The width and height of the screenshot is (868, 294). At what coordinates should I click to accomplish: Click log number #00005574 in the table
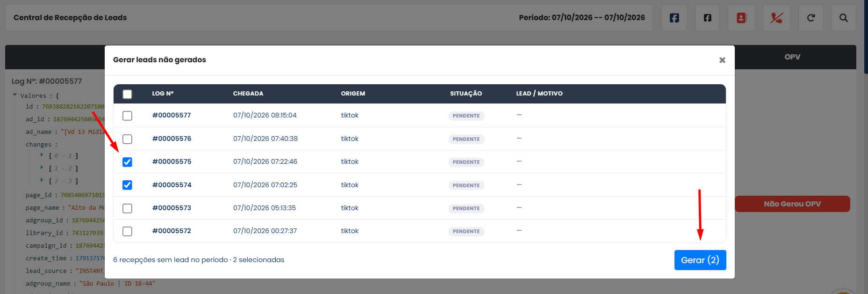click(172, 185)
